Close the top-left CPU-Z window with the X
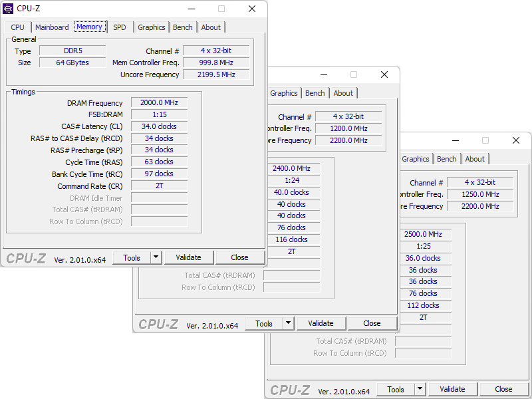Image resolution: width=532 pixels, height=399 pixels. (252, 9)
